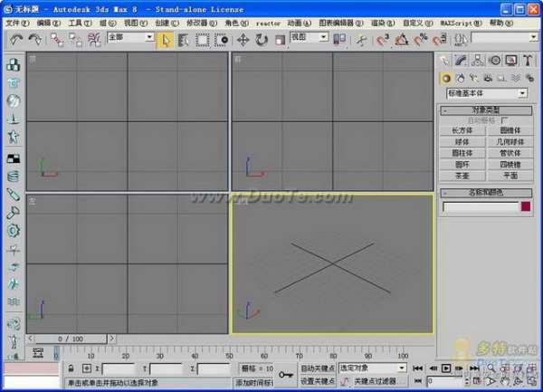Open the Hierarchy panel tab

tap(478, 61)
